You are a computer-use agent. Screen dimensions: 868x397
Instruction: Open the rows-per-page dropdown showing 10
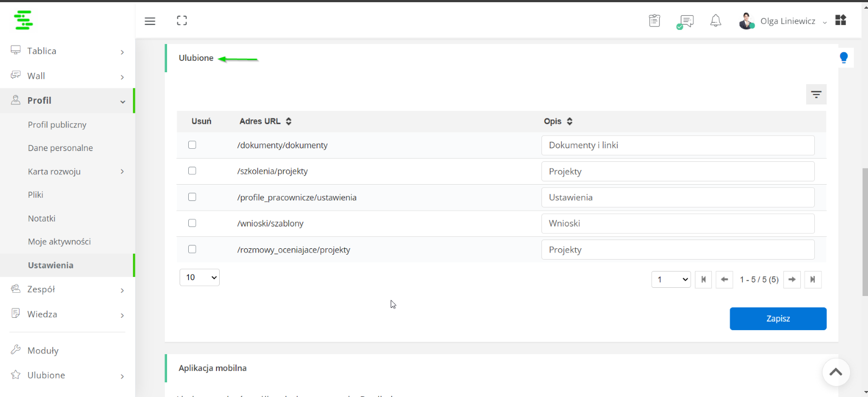tap(200, 277)
